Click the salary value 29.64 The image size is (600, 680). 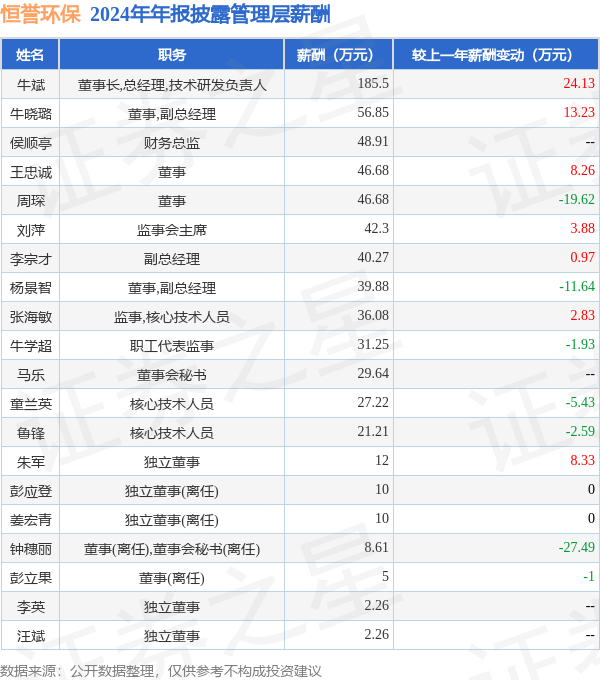[373, 374]
